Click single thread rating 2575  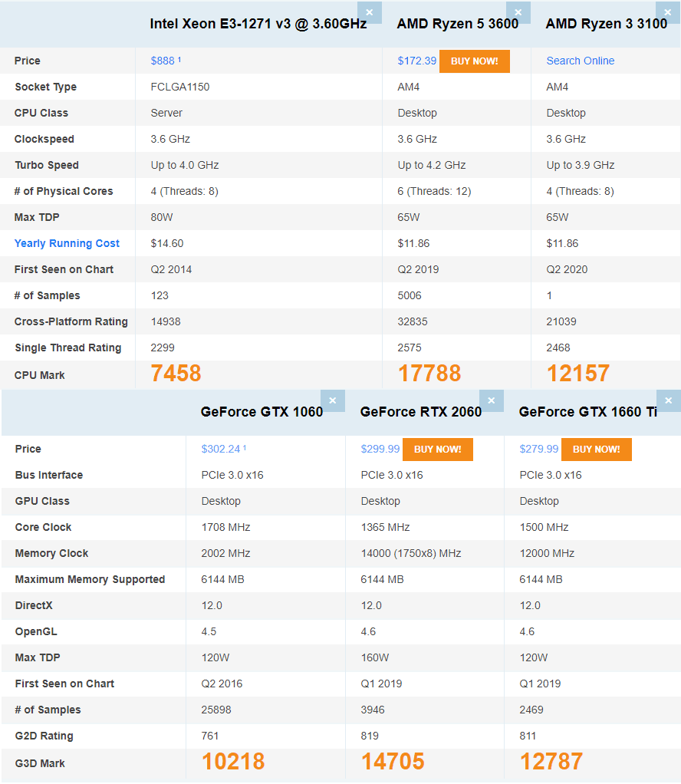click(410, 348)
